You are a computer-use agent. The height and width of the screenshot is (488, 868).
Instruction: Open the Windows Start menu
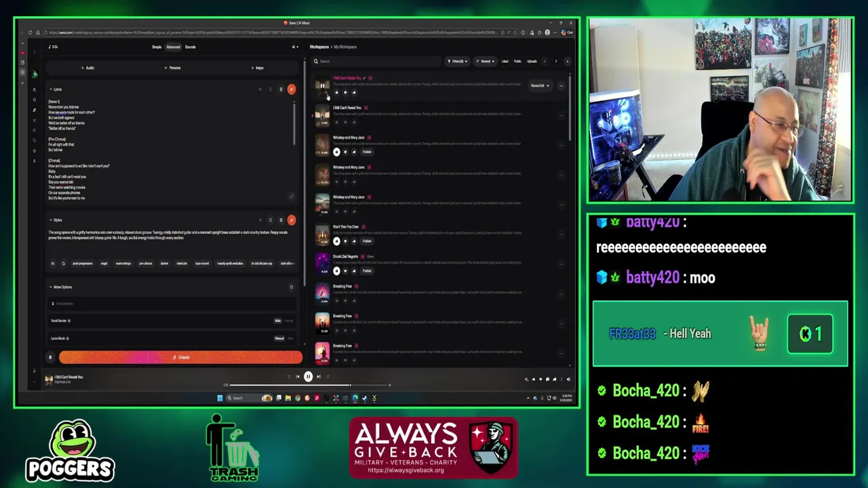coord(220,398)
